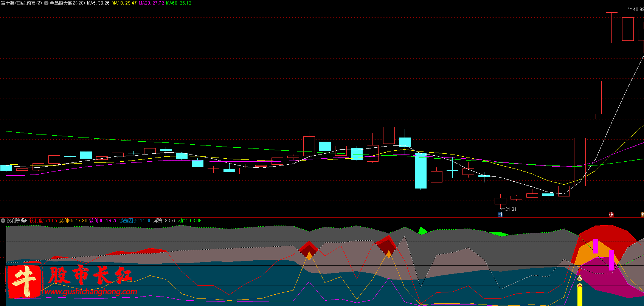The height and width of the screenshot is (306, 644).
Task: Click the 21.21 low price label
Action: click(511, 209)
